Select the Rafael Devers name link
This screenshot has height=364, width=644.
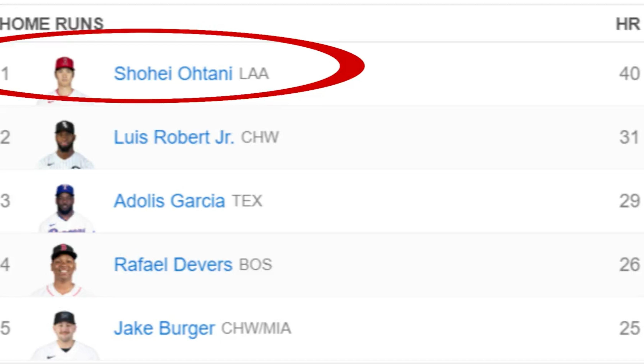coord(173,265)
